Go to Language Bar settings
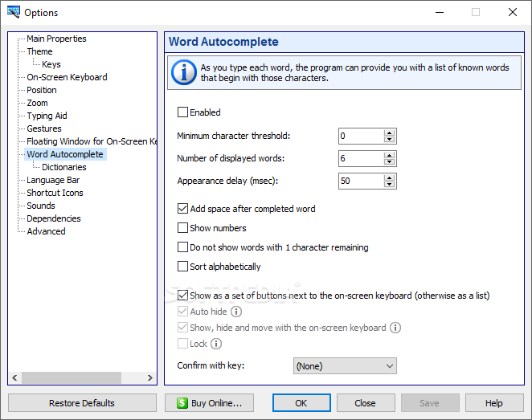The width and height of the screenshot is (532, 420). tap(53, 180)
